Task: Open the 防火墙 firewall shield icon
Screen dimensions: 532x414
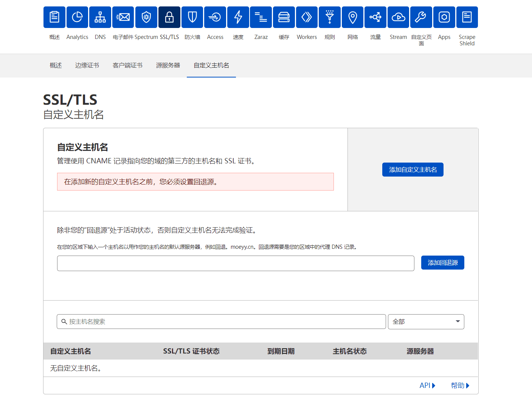Action: 192,17
